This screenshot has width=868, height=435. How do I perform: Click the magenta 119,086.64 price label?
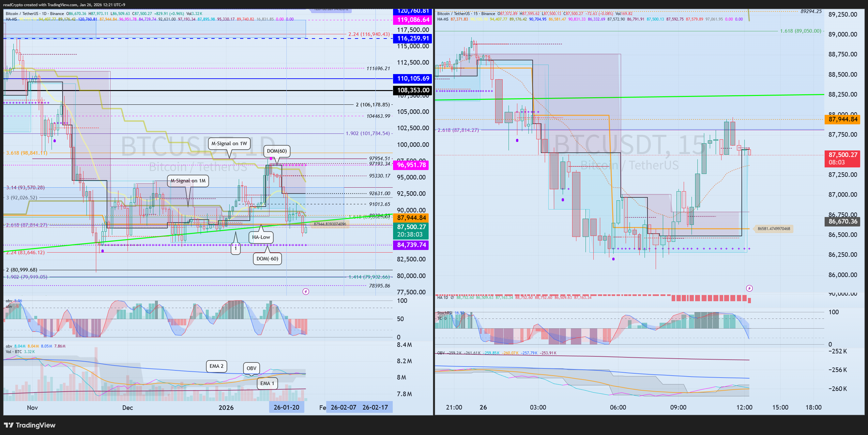tap(413, 20)
